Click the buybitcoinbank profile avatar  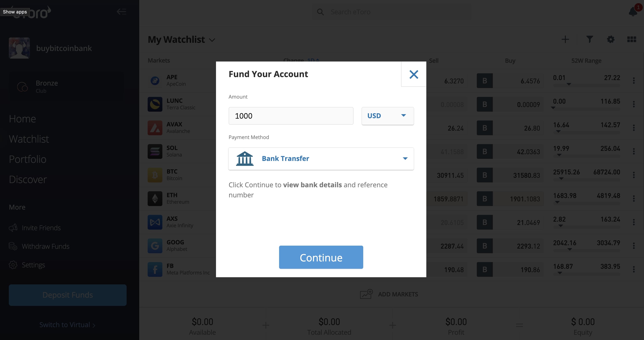tap(19, 48)
